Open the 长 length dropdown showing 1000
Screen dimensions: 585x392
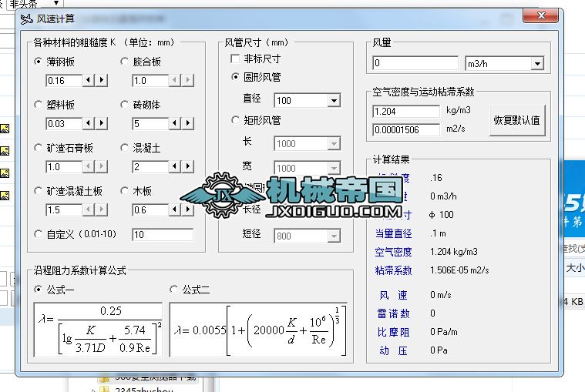[334, 143]
